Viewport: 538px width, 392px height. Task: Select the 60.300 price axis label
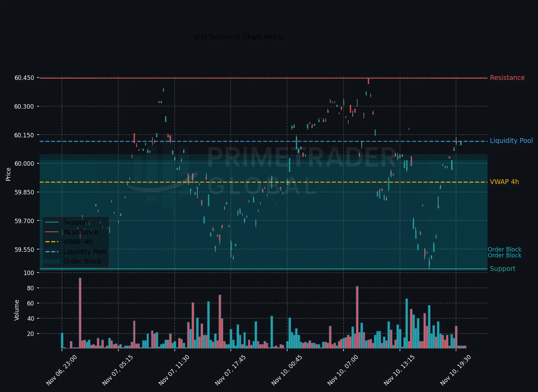coord(24,107)
